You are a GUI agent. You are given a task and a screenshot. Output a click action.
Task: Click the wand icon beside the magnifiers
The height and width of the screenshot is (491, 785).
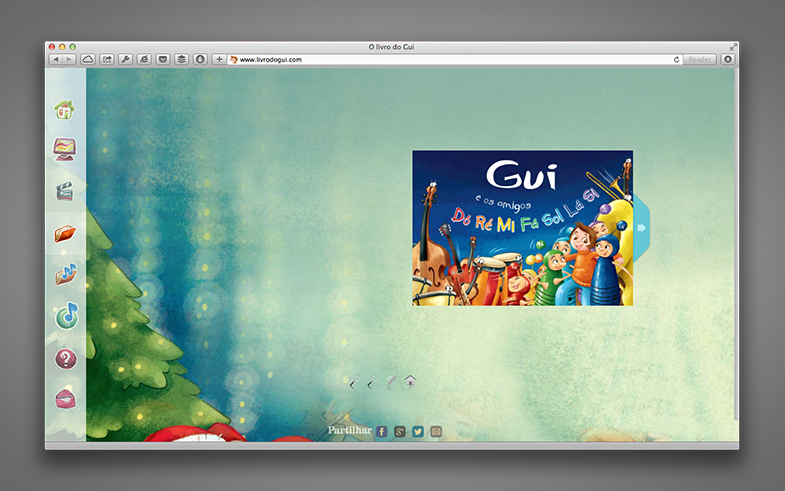point(391,382)
